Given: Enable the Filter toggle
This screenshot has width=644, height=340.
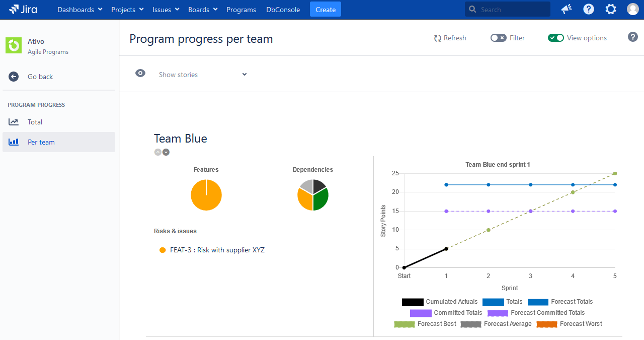Looking at the screenshot, I should (498, 37).
